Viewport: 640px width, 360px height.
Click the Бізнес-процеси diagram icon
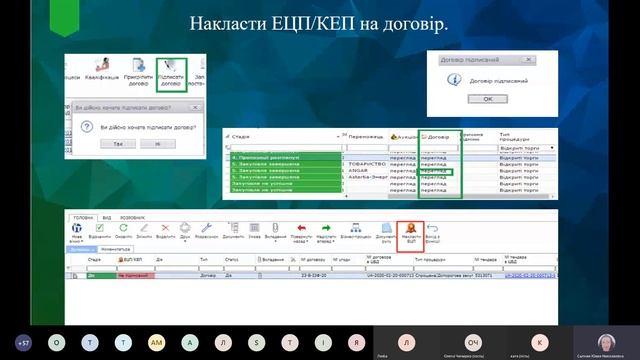pos(356,228)
